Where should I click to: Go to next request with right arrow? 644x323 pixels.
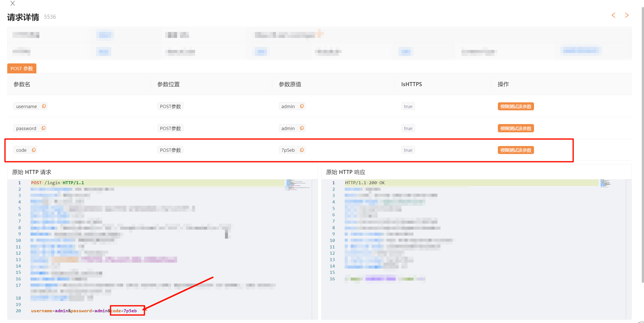(x=627, y=15)
